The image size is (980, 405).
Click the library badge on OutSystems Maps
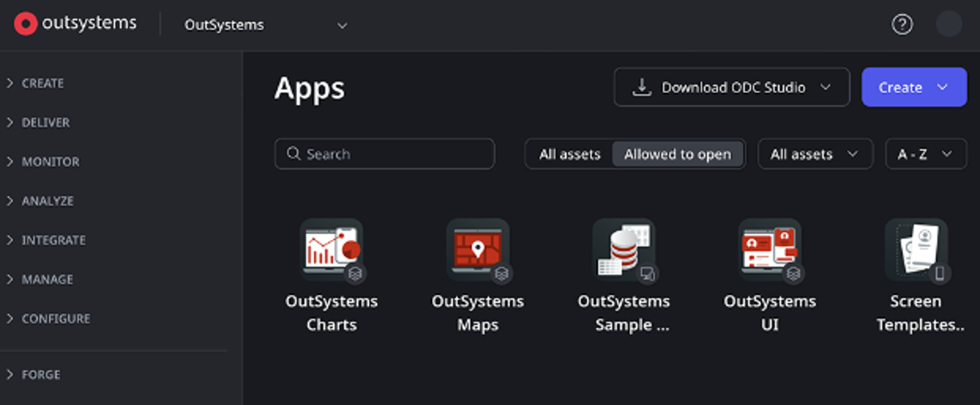pyautogui.click(x=501, y=273)
